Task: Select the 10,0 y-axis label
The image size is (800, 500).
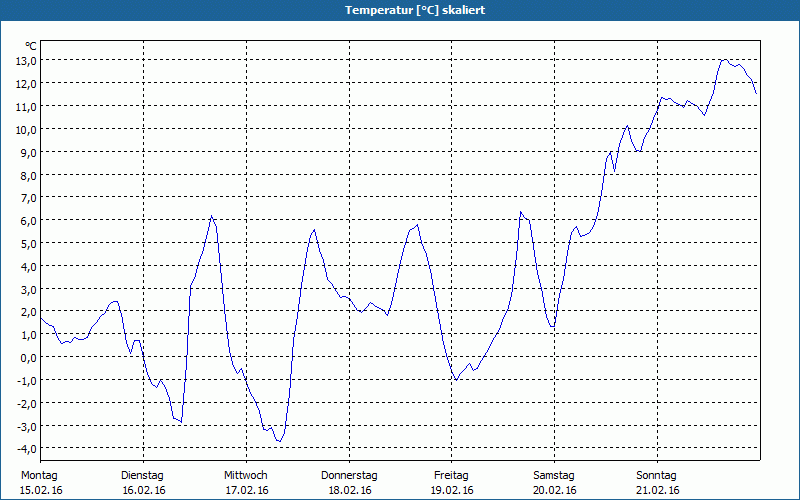Action: coord(25,129)
